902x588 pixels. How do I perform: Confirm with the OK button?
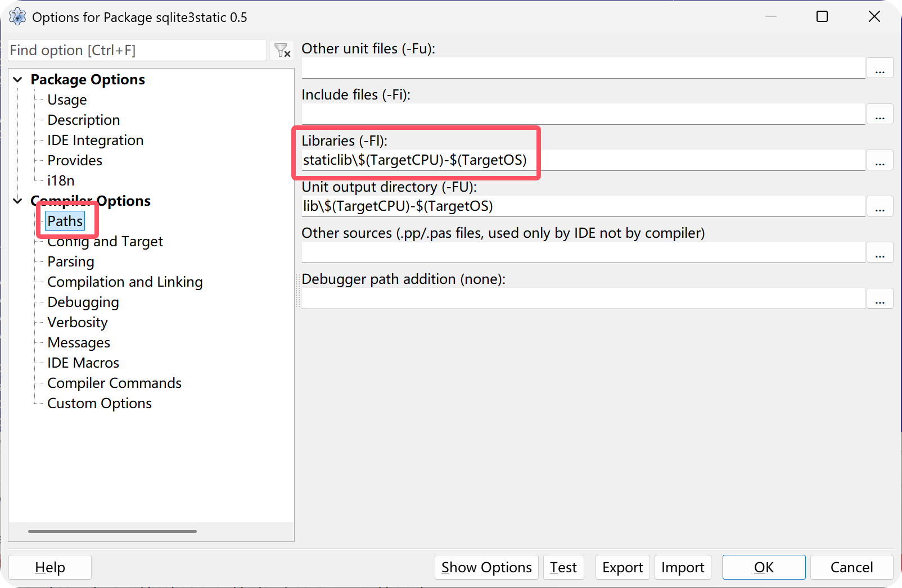[764, 567]
